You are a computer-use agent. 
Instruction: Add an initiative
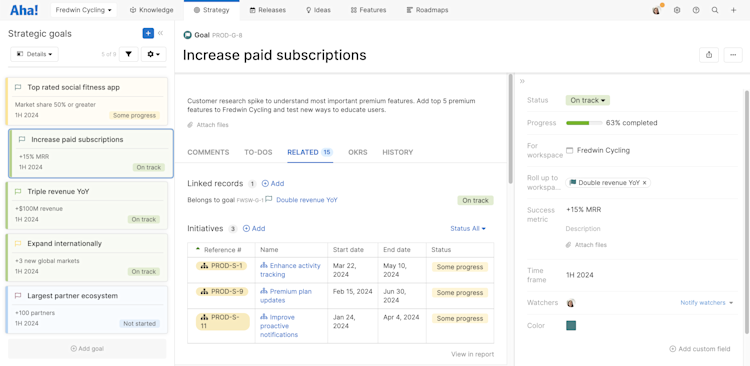(254, 229)
